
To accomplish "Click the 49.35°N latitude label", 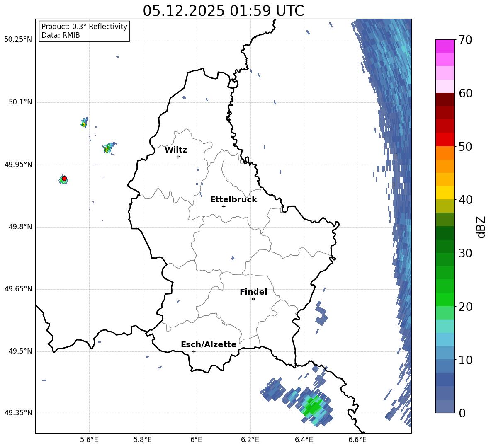I will [x=18, y=413].
